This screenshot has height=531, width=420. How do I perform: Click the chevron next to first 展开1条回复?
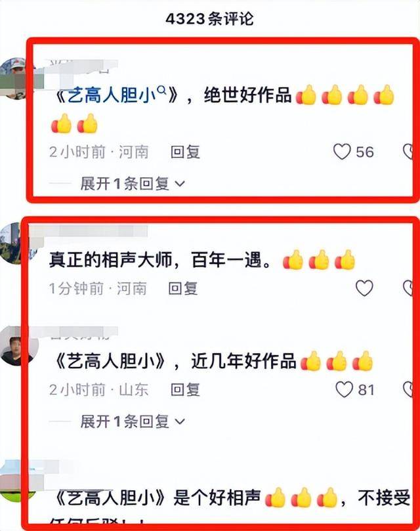click(x=180, y=184)
